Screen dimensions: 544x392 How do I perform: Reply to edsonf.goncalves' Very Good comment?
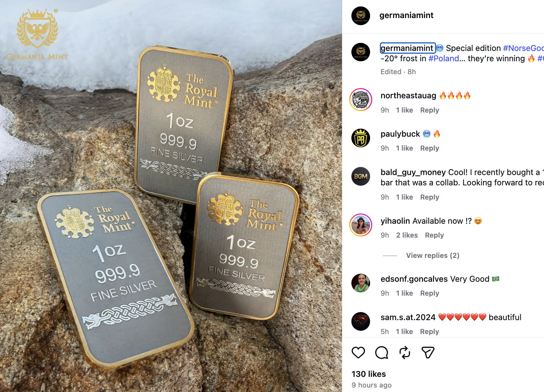tap(429, 293)
